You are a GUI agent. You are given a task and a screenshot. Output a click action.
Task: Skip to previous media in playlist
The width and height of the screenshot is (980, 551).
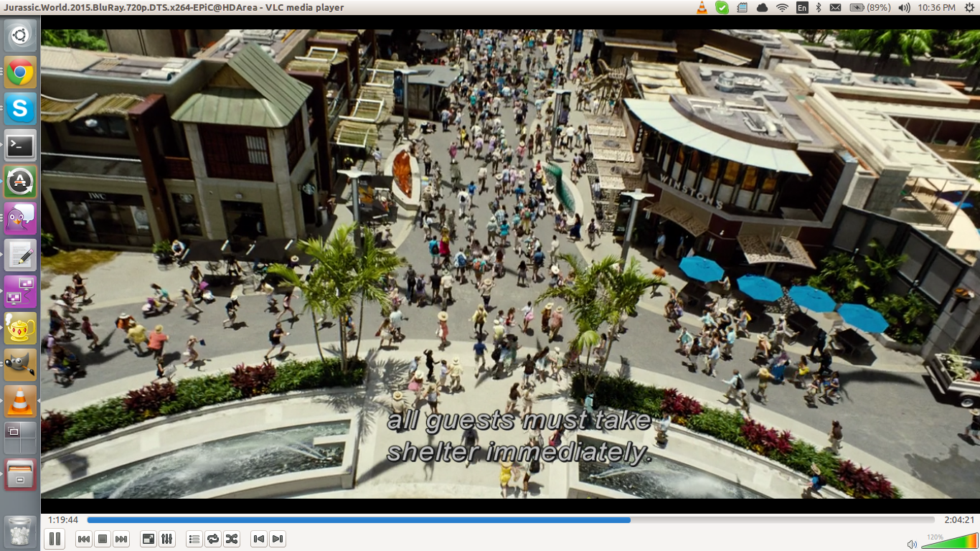(x=84, y=539)
